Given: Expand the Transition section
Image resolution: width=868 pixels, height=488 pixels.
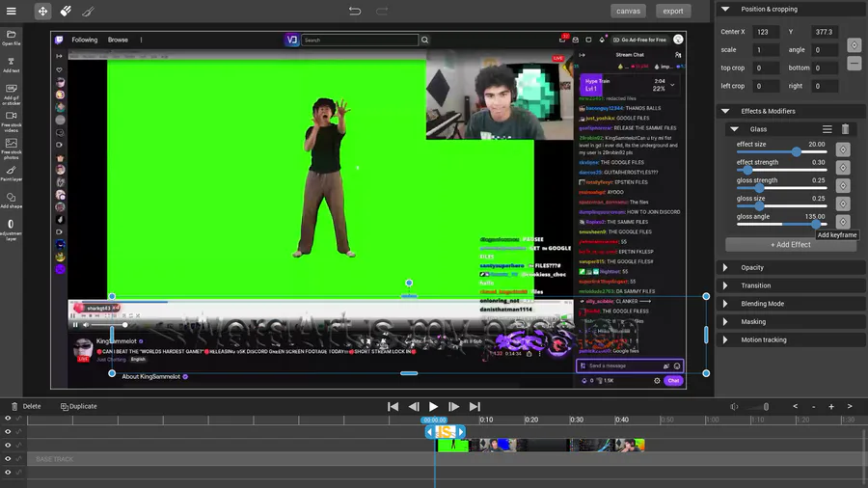Looking at the screenshot, I should coord(725,285).
